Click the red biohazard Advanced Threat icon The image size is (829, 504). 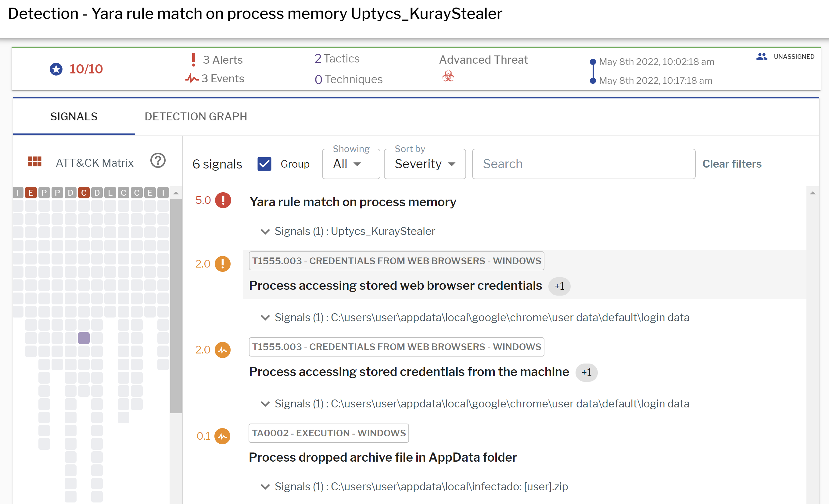point(448,76)
